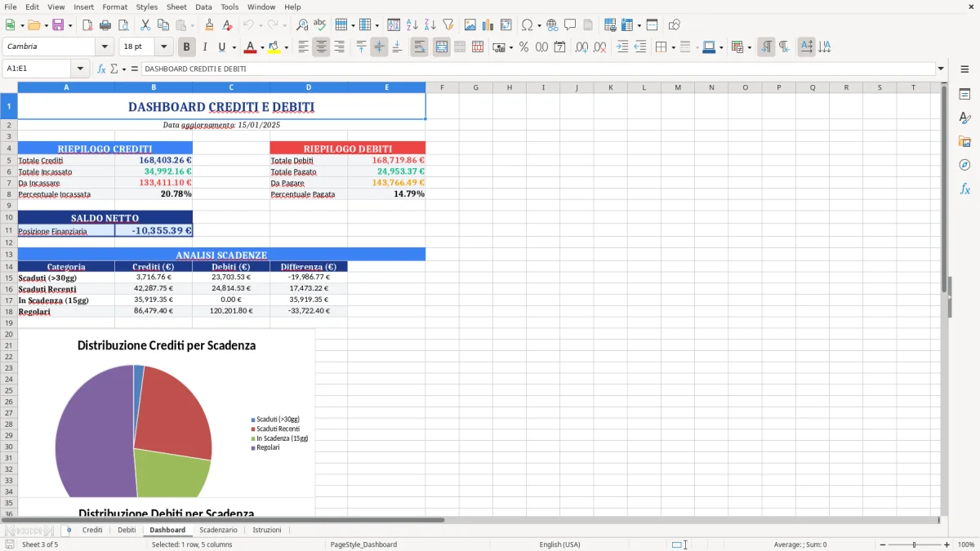
Task: Toggle underline formatting
Action: point(221,47)
